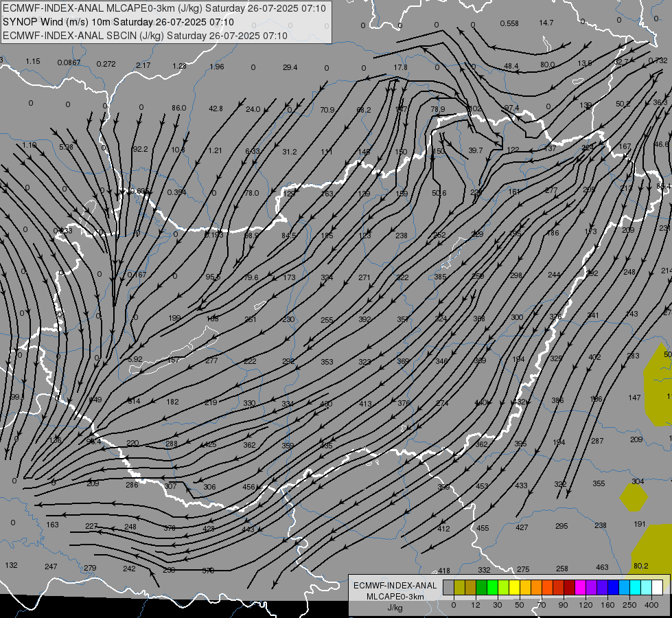672x618 pixels.
Task: Pick the gray swatch in the legend
Action: [448, 587]
